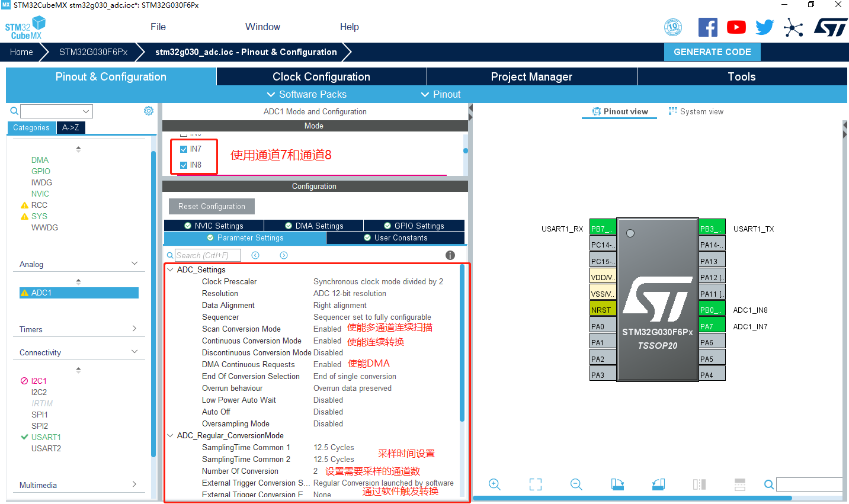849x504 pixels.
Task: Fit chip to the pinout view
Action: point(536,484)
